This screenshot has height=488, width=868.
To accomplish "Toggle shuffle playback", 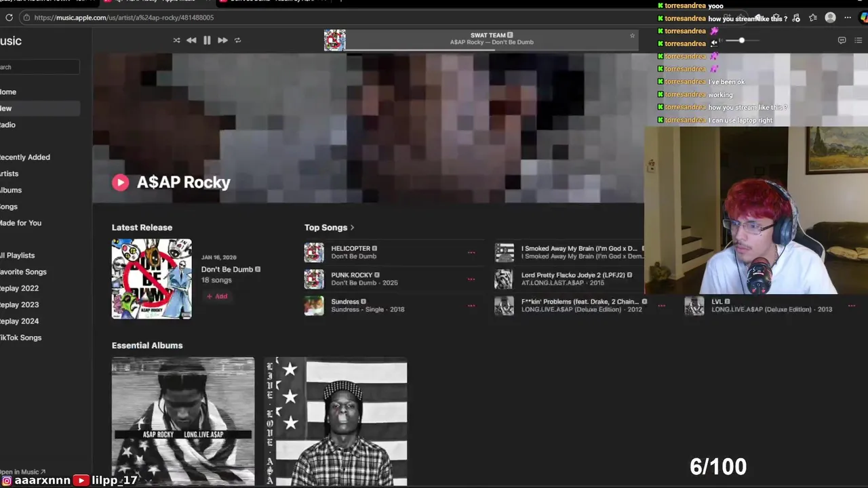I will (176, 40).
